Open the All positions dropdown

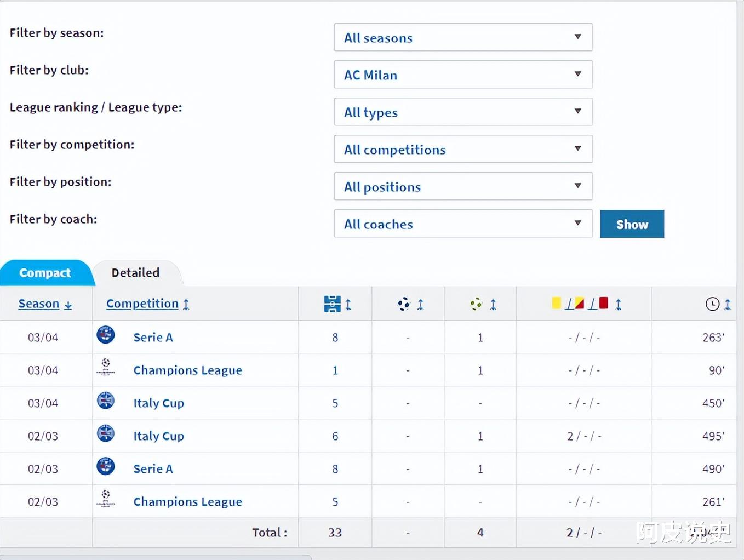(x=463, y=186)
